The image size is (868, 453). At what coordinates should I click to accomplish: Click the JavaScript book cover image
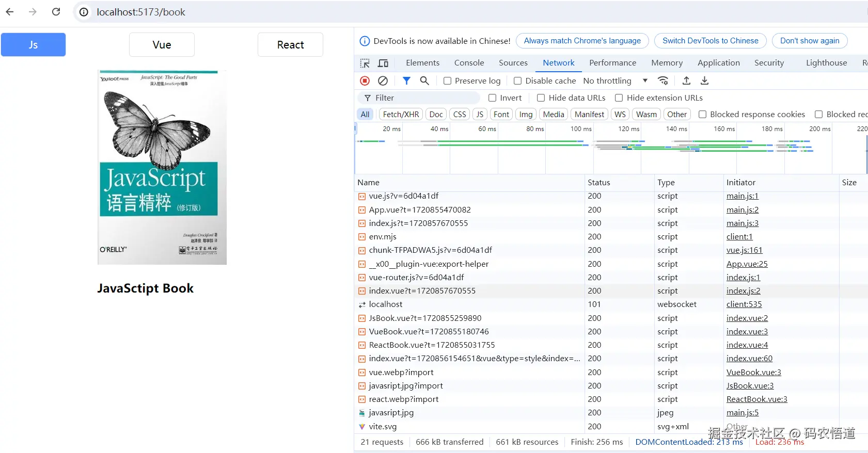(162, 167)
